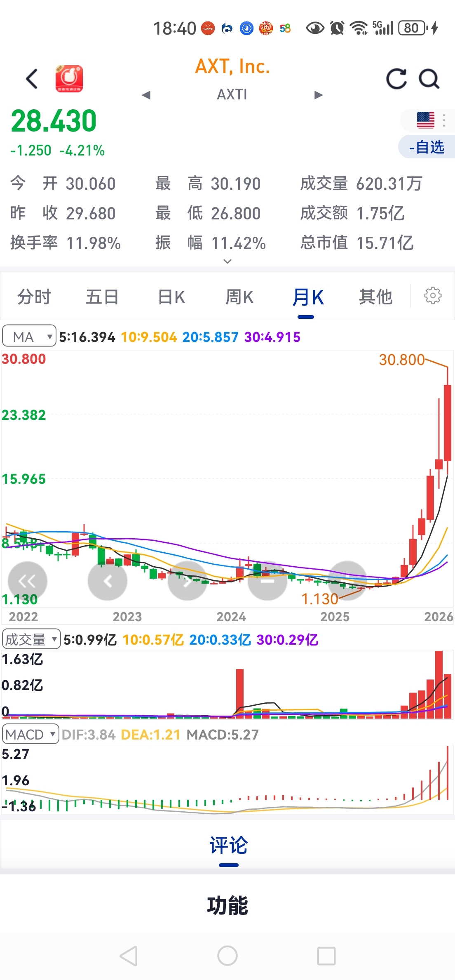This screenshot has height=980, width=455.
Task: Tap the battery indicator in status bar
Action: [413, 28]
